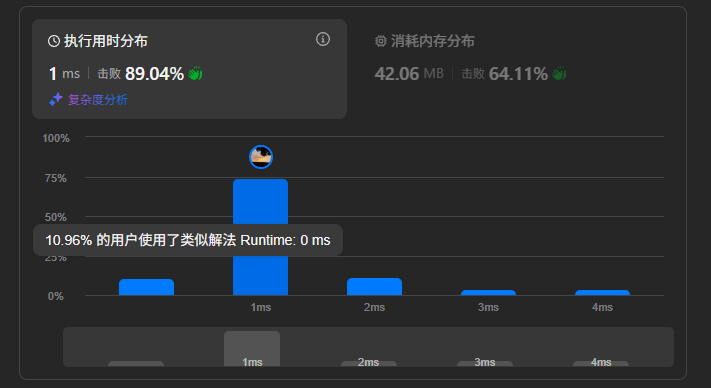Image resolution: width=711 pixels, height=388 pixels.
Task: Select the 3ms block in the range navigator
Action: [x=485, y=363]
